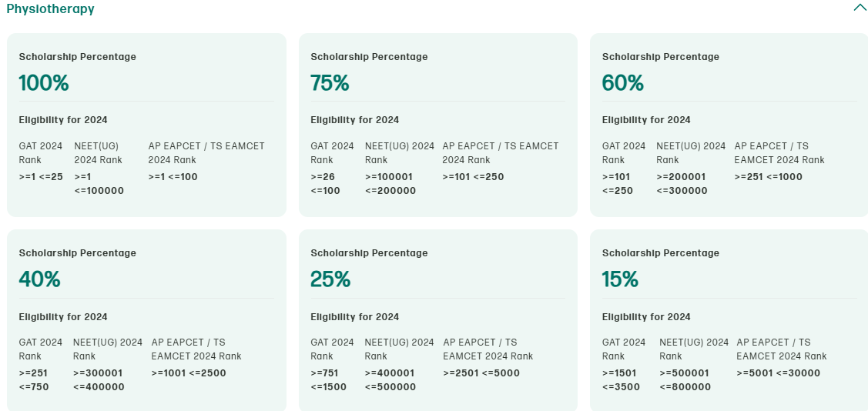Click Eligibility for 2024 in the 15% card
Image resolution: width=868 pixels, height=411 pixels.
pos(646,317)
